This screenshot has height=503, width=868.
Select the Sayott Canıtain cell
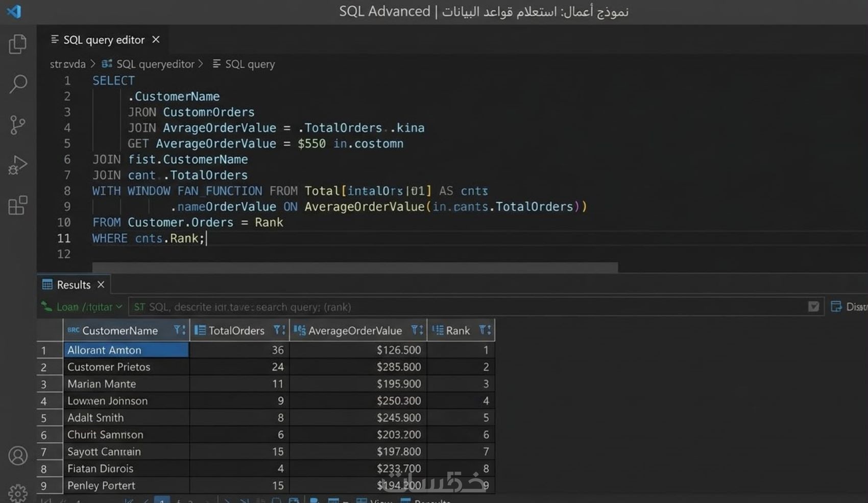click(126, 451)
